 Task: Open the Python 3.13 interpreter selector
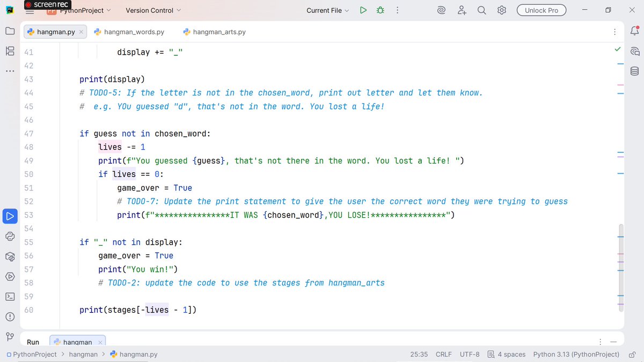(576, 354)
